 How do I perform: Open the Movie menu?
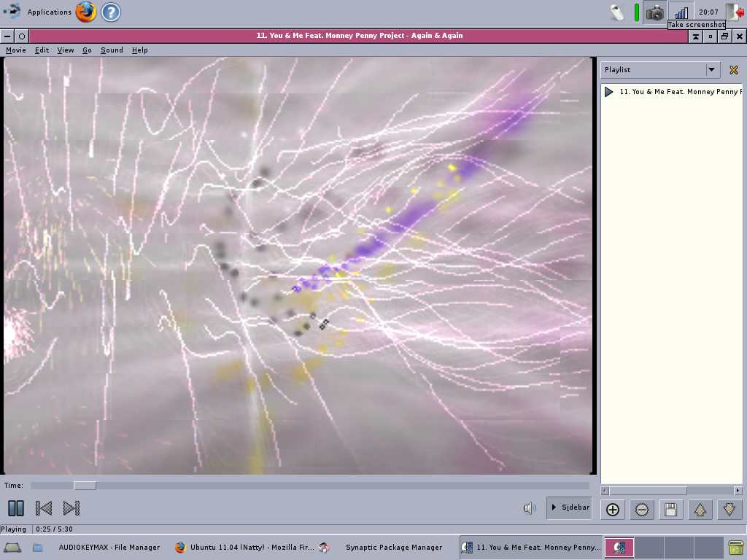(16, 50)
